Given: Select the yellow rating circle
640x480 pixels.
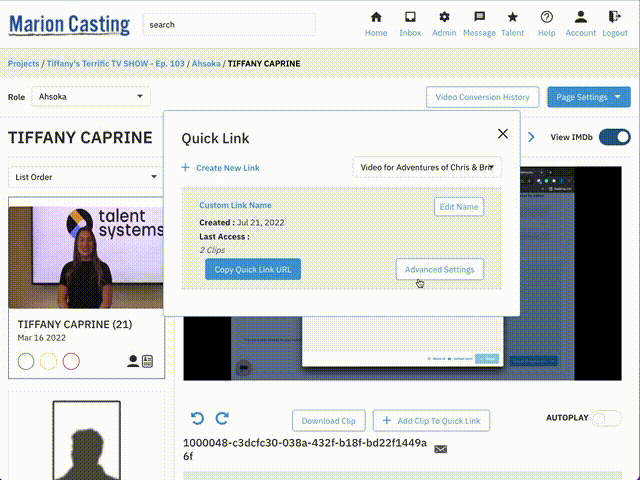Looking at the screenshot, I should click(x=49, y=361).
